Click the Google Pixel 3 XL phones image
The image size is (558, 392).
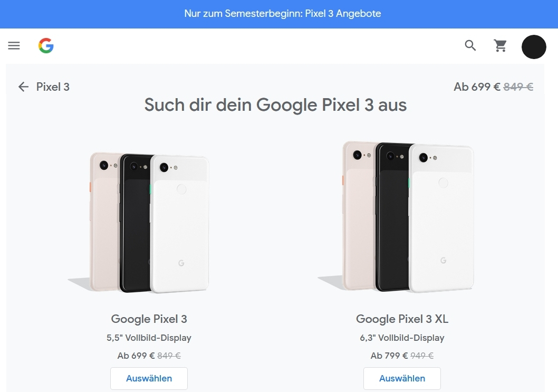(397, 216)
